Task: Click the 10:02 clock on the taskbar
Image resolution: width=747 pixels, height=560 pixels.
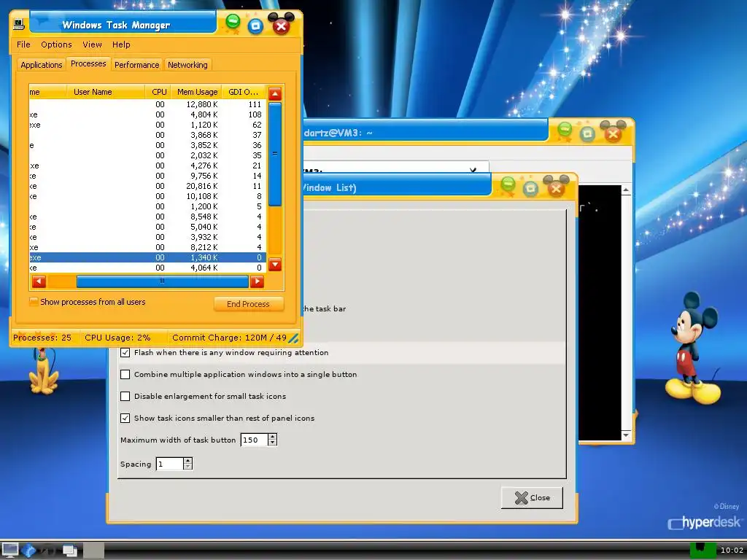Action: point(731,550)
